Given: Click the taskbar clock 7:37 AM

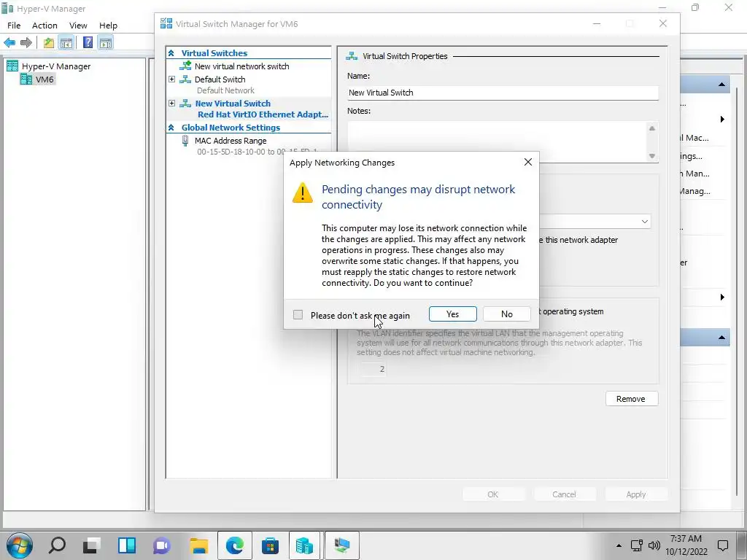Looking at the screenshot, I should coord(686,539).
